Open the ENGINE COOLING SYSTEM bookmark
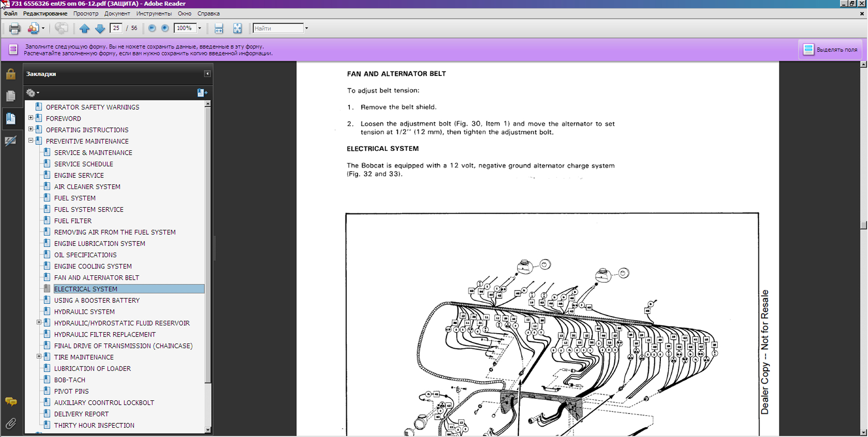 click(x=93, y=266)
